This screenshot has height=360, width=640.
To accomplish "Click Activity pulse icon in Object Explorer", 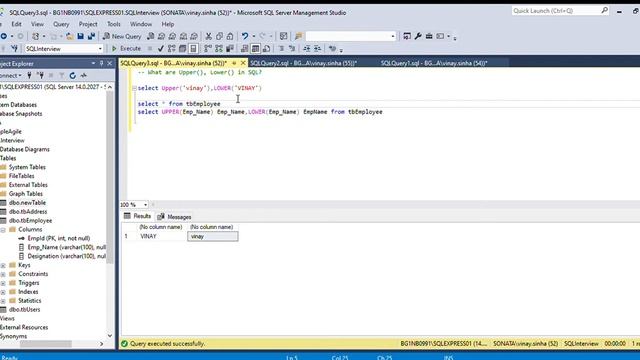I will 84,76.
